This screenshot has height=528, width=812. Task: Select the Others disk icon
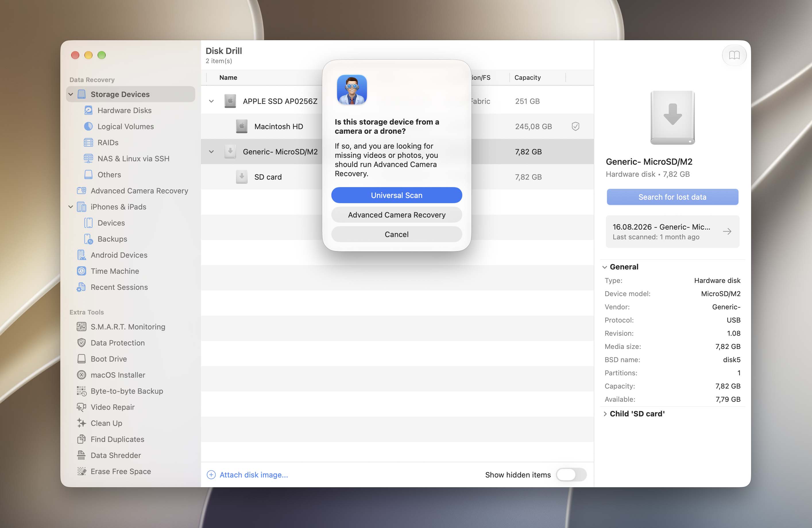(x=88, y=174)
